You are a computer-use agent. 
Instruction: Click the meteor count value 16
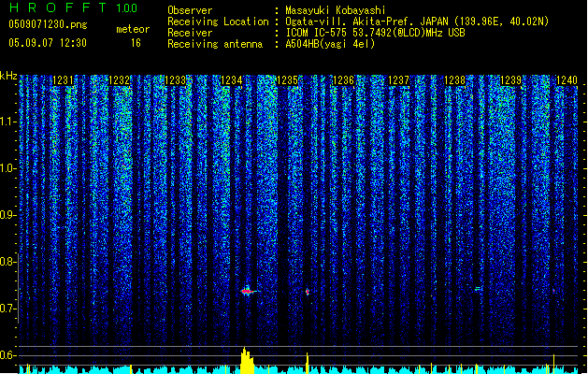tap(136, 43)
